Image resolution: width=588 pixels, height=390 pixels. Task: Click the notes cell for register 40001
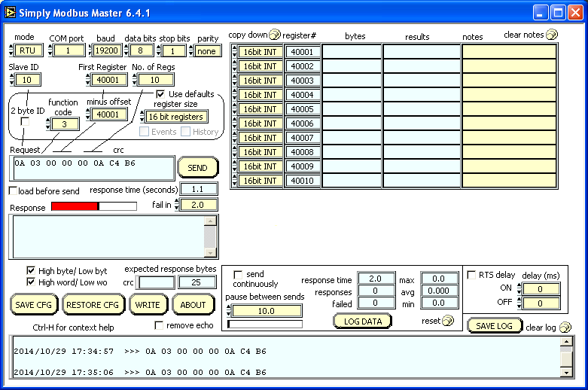509,52
